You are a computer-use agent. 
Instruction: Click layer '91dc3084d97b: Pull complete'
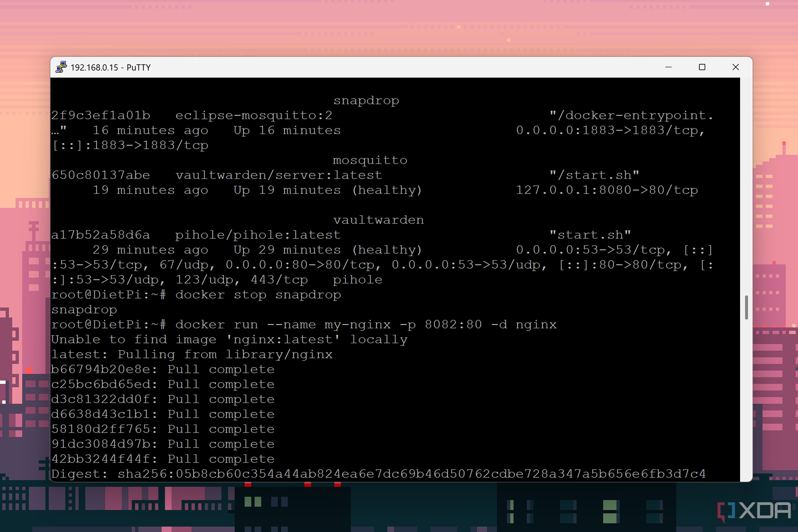[x=163, y=444]
